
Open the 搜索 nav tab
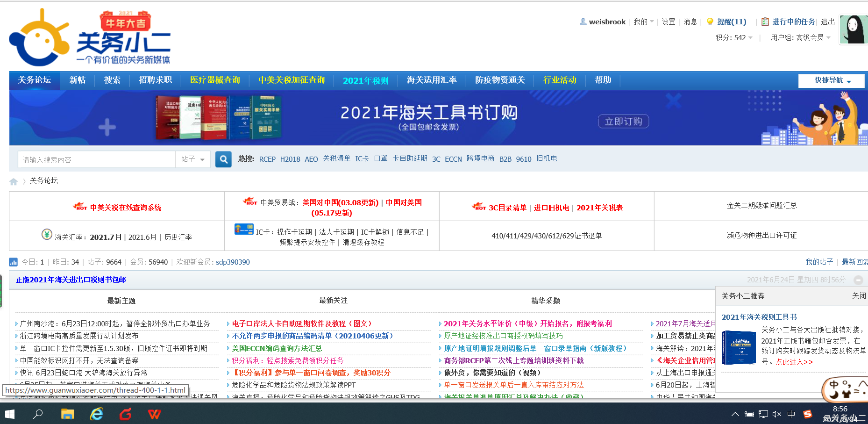tap(112, 80)
